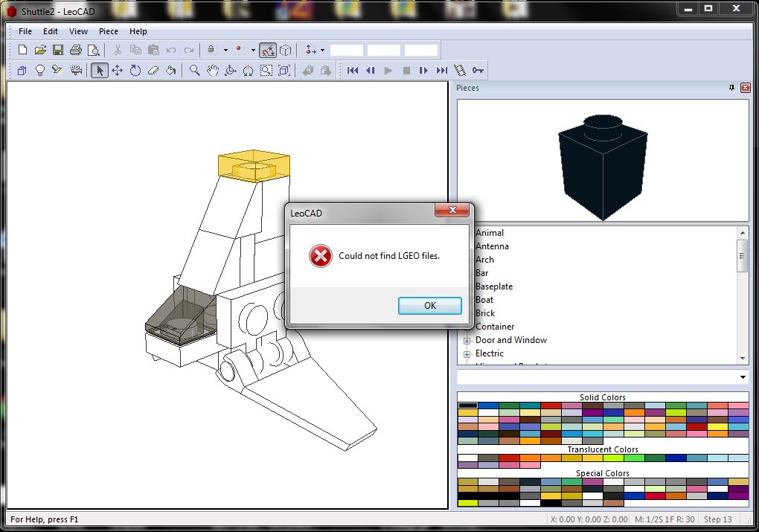Click the transform coordinates axes icon
Screen dimensions: 759x532
(x=311, y=50)
